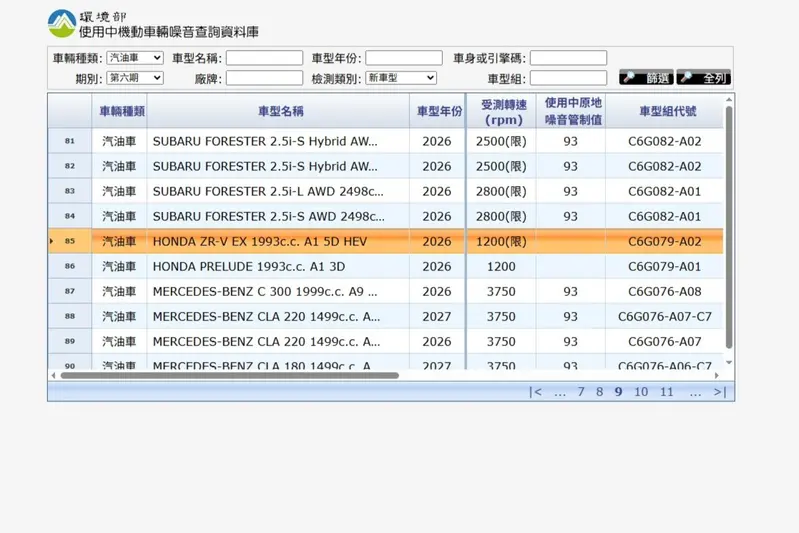Viewport: 799px width, 533px height.
Task: Click the 車型組 input field
Action: pyautogui.click(x=568, y=78)
